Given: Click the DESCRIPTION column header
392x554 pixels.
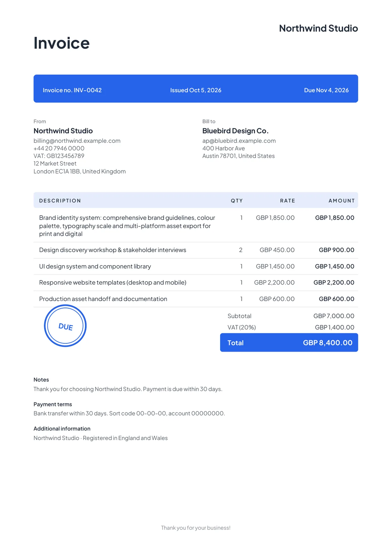Looking at the screenshot, I should [x=60, y=200].
